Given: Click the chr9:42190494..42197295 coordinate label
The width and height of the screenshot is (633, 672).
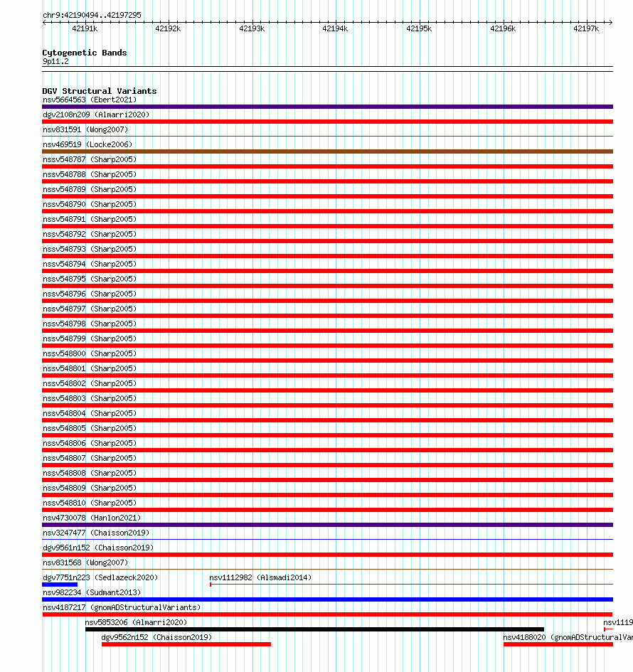Looking at the screenshot, I should 92,15.
